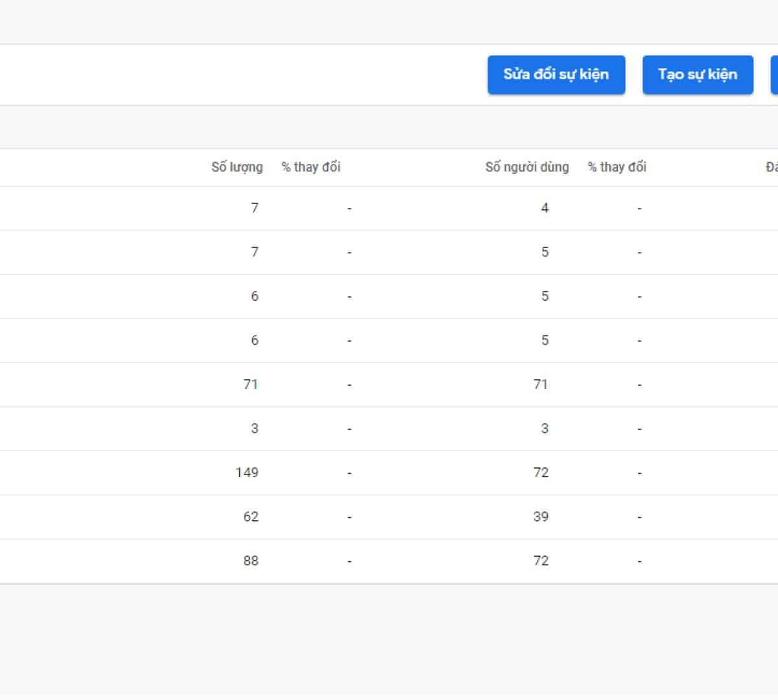Click user count 72 in the 88 row

pos(541,561)
